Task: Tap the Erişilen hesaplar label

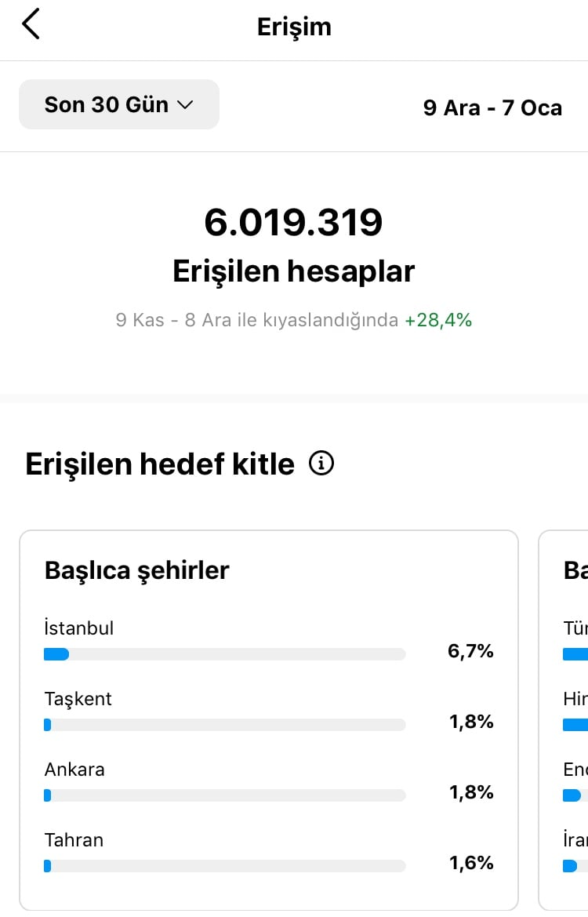Action: click(x=293, y=271)
